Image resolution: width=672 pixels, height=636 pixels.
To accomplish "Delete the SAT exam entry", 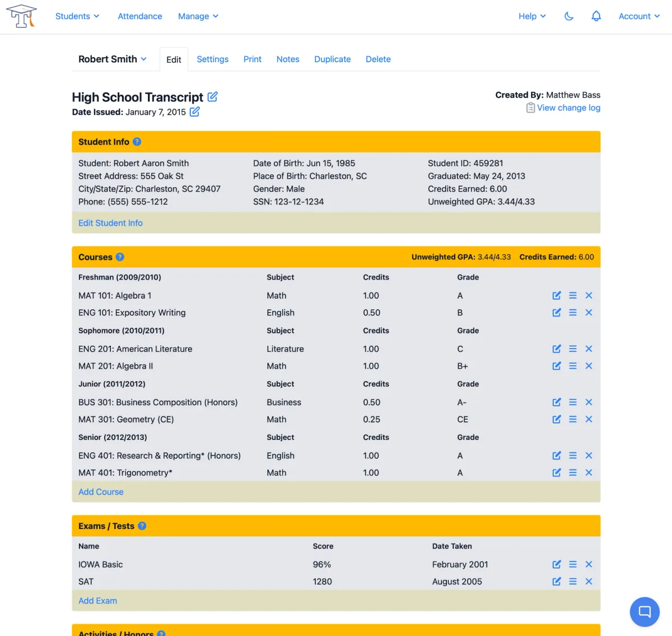I will click(x=589, y=582).
